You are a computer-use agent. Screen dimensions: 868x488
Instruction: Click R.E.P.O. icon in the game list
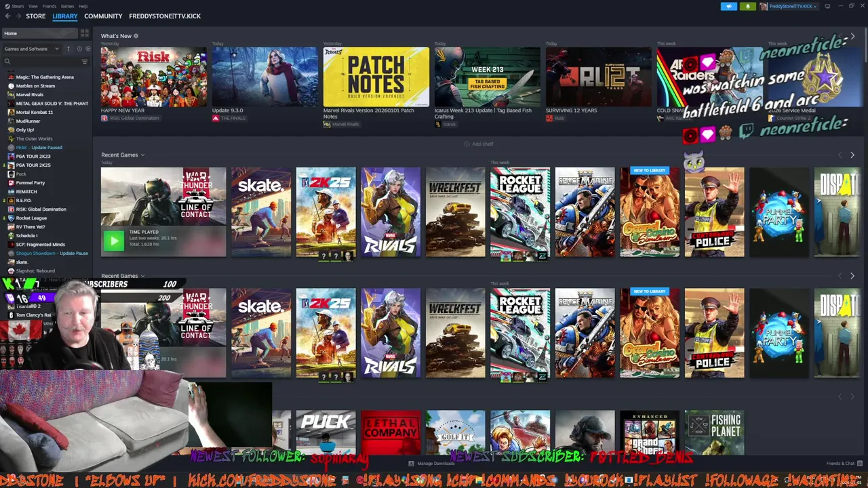[x=11, y=201]
